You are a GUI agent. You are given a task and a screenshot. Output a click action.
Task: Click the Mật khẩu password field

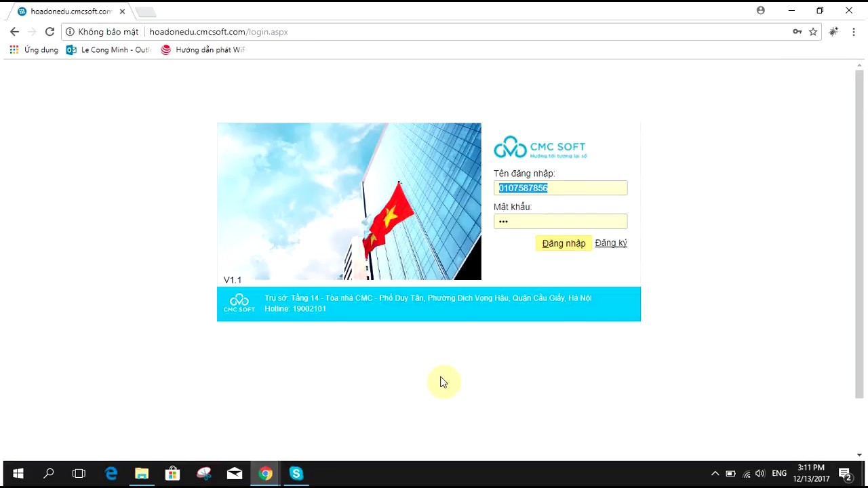(x=560, y=221)
